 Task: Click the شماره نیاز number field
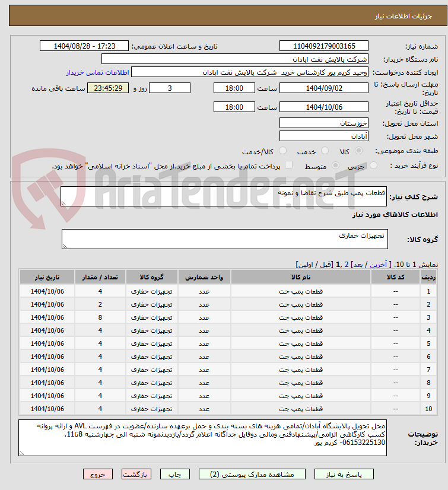[324, 46]
